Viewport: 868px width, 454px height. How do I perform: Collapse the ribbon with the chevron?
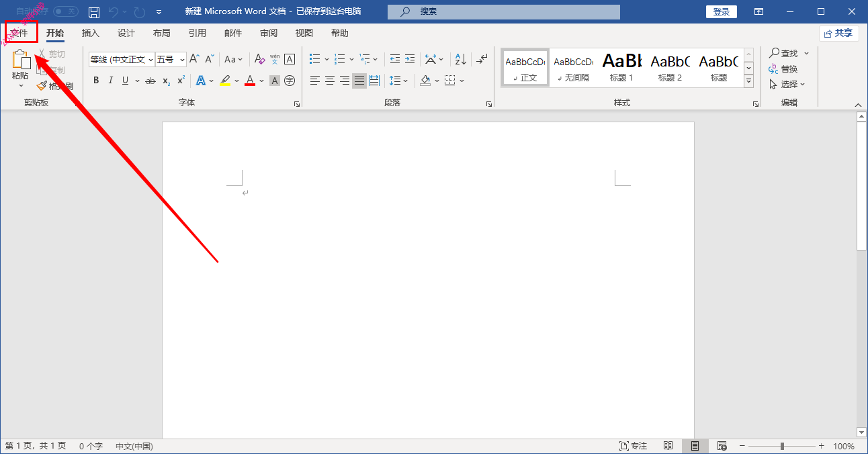pyautogui.click(x=858, y=105)
